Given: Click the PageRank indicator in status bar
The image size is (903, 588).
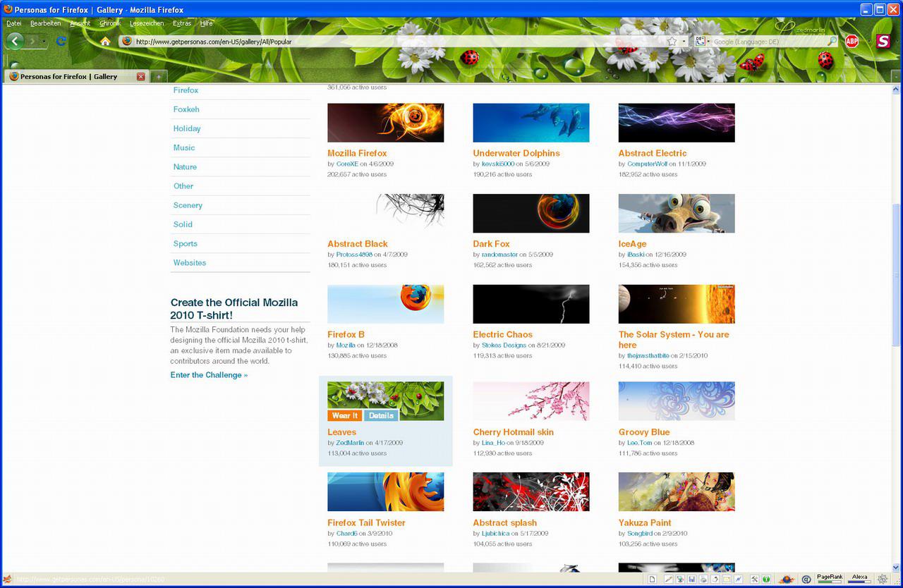Looking at the screenshot, I should [x=830, y=579].
